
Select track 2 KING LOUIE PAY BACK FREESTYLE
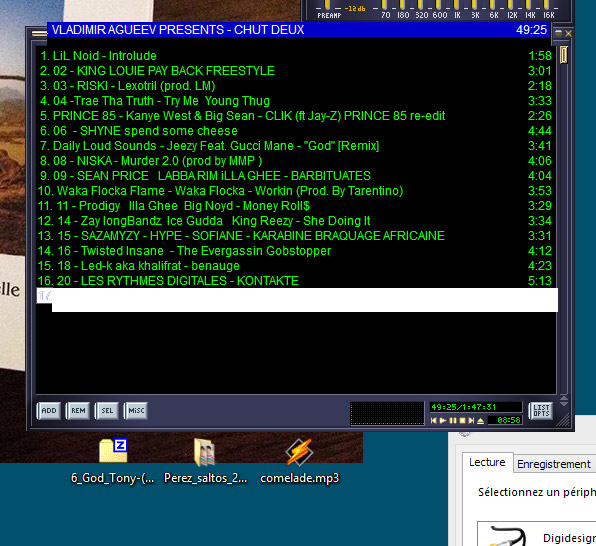(x=296, y=71)
